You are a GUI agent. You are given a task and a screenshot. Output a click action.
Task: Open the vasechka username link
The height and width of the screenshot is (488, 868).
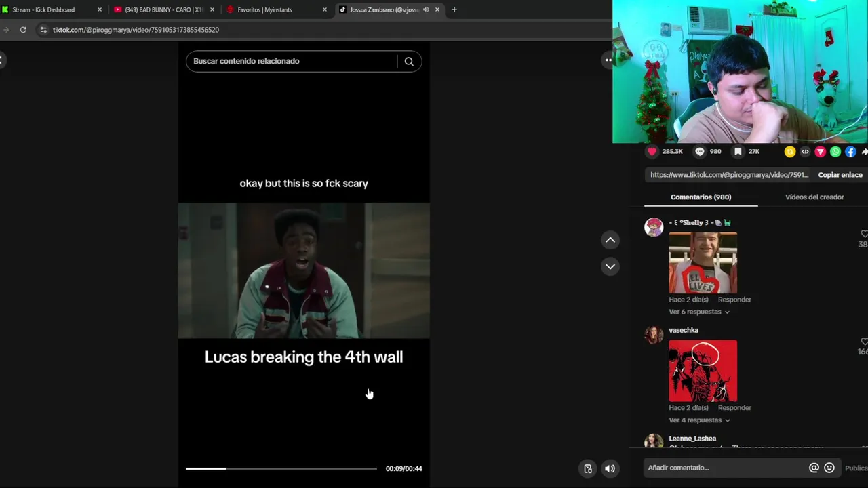click(x=683, y=331)
